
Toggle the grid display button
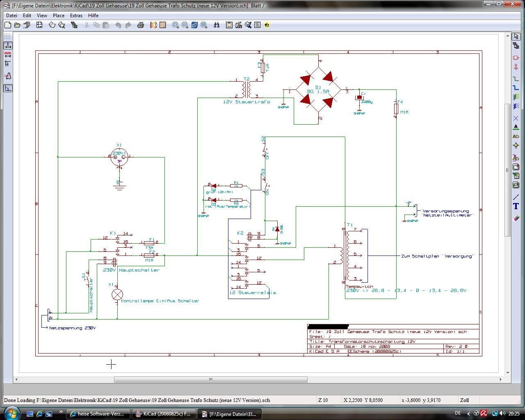pos(7,37)
